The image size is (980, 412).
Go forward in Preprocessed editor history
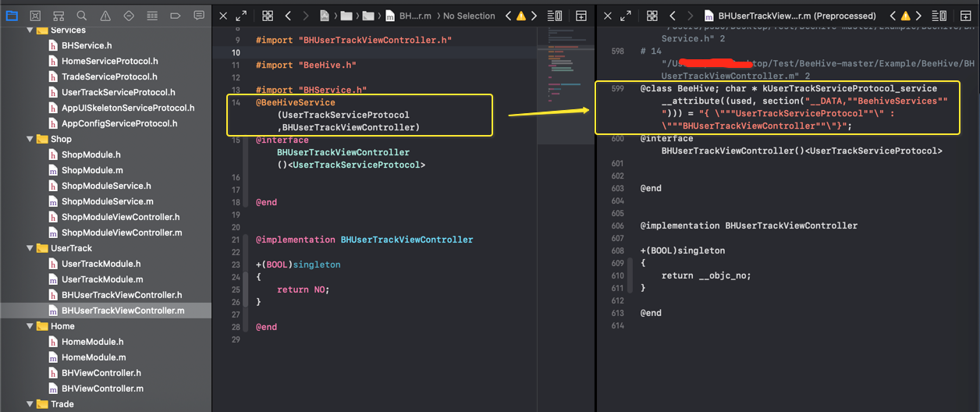click(x=690, y=16)
